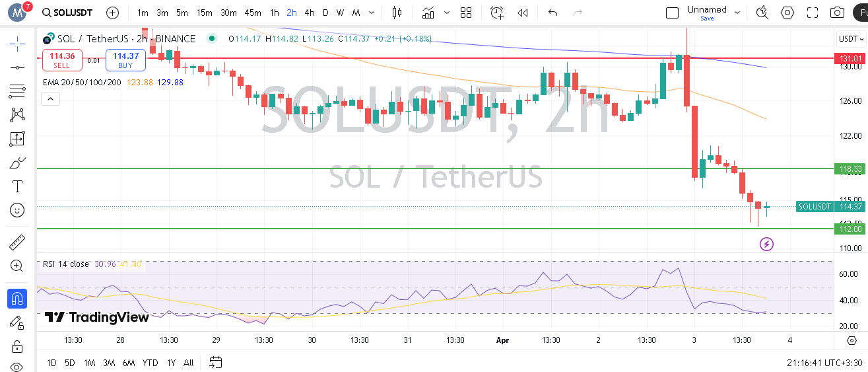Open the chart type candles icon
The height and width of the screenshot is (372, 868).
397,13
